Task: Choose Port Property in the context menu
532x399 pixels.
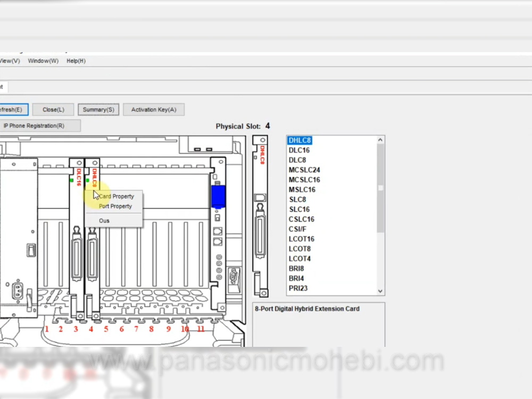Action: pos(115,206)
